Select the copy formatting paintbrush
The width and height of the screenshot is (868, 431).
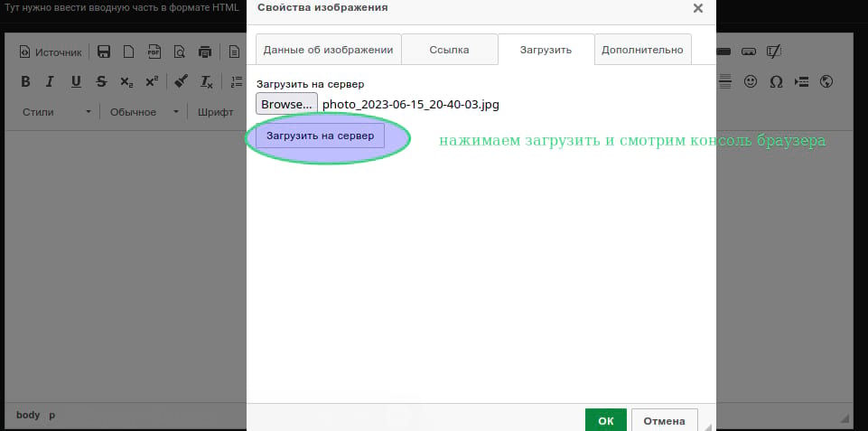coord(181,82)
